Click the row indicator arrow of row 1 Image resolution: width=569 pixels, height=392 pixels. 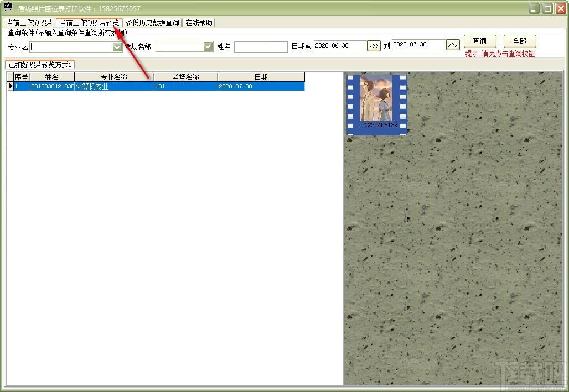click(x=10, y=86)
